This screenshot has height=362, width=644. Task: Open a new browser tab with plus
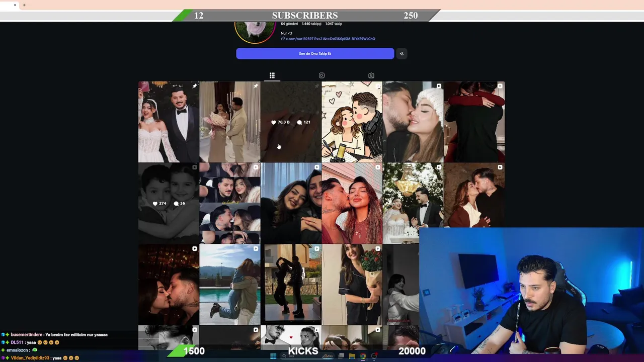[x=24, y=5]
